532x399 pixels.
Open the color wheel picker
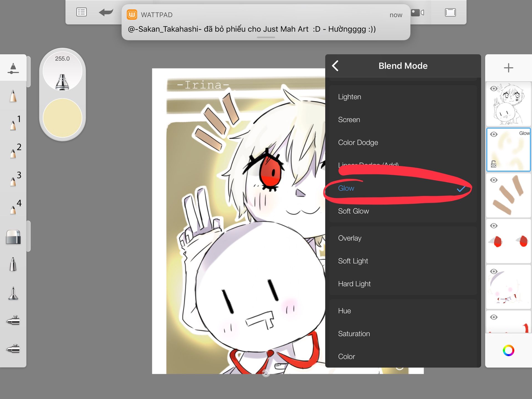(508, 351)
